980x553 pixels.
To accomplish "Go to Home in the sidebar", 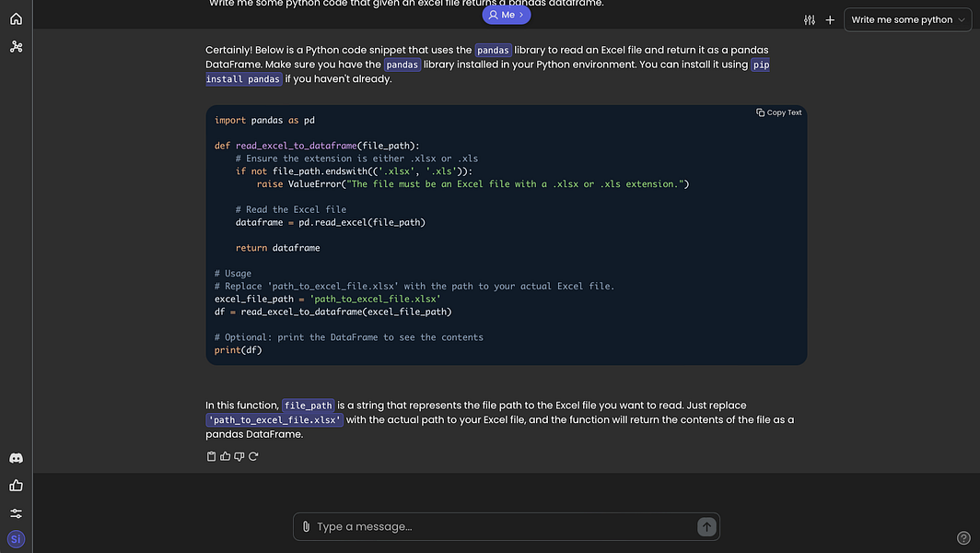I will pyautogui.click(x=16, y=18).
